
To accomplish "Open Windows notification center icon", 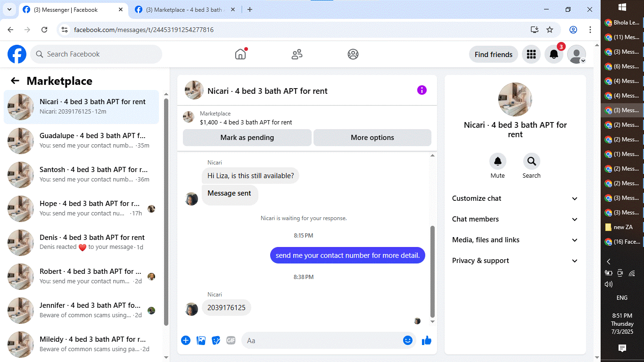I will click(622, 348).
